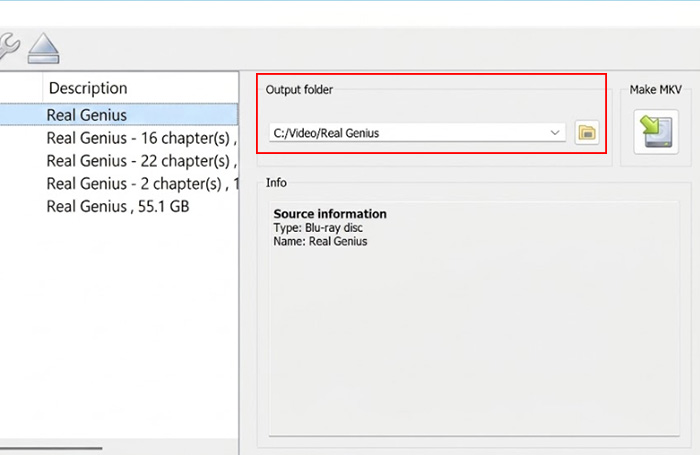Screen dimensions: 700x455
Task: Expand the output folder path dropdown
Action: (x=555, y=133)
